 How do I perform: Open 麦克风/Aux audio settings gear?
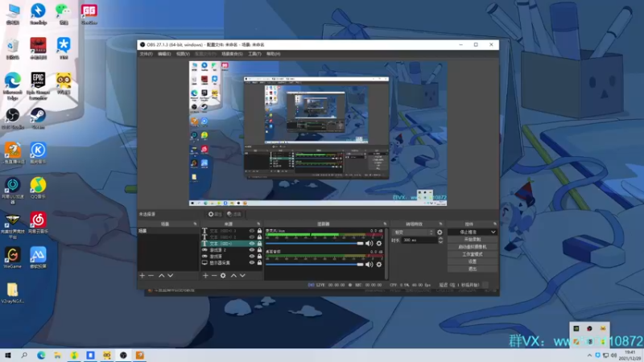pyautogui.click(x=378, y=244)
